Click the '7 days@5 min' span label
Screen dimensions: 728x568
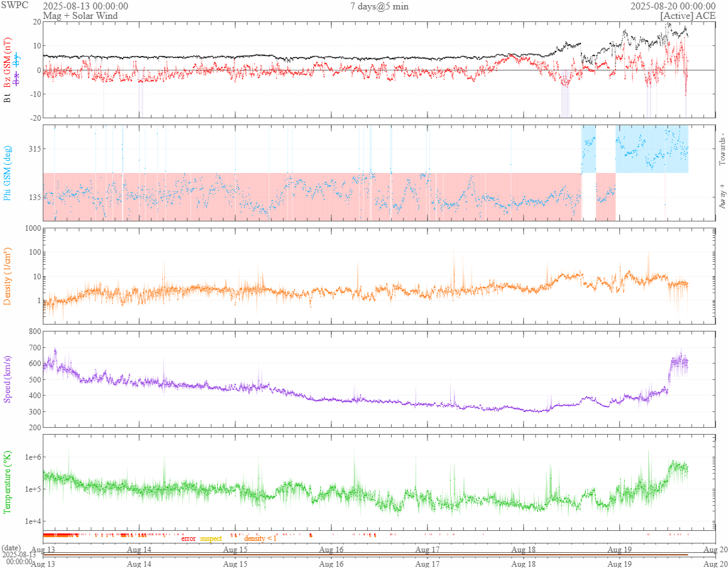[x=379, y=6]
